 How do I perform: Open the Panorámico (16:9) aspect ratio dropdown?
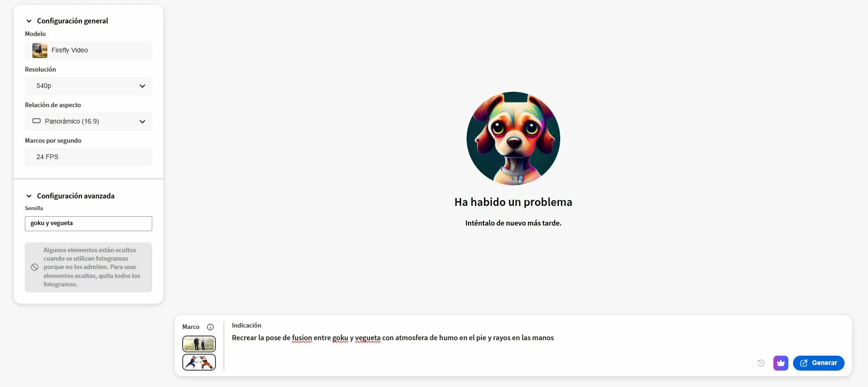click(x=89, y=122)
